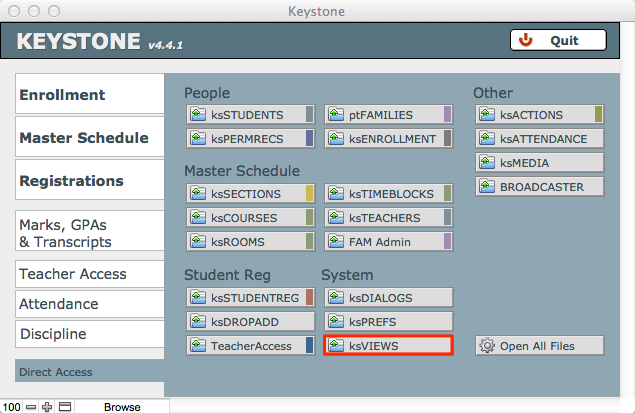Screen dimensions: 635x413
Task: Open the ksSTUDENTS file
Action: [250, 115]
